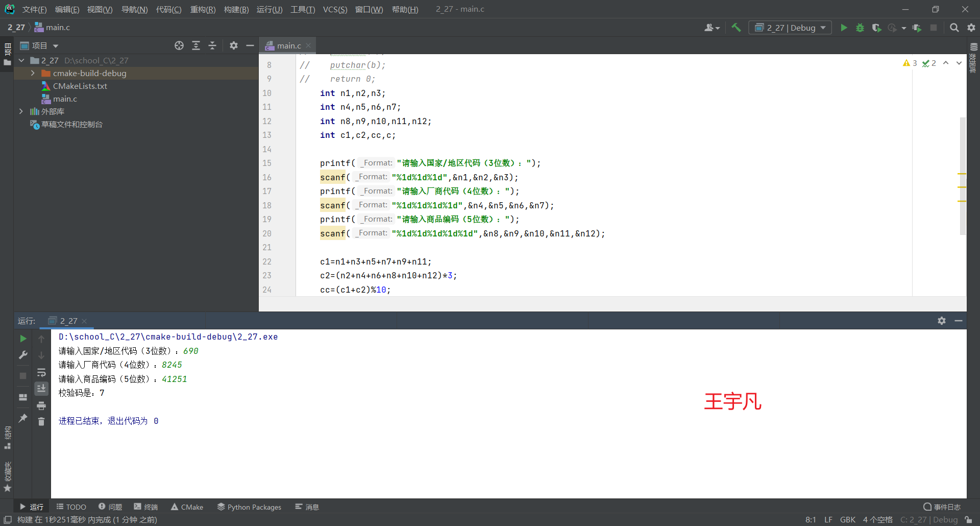This screenshot has width=980, height=526.
Task: Click the Build hammer icon
Action: pyautogui.click(x=736, y=28)
